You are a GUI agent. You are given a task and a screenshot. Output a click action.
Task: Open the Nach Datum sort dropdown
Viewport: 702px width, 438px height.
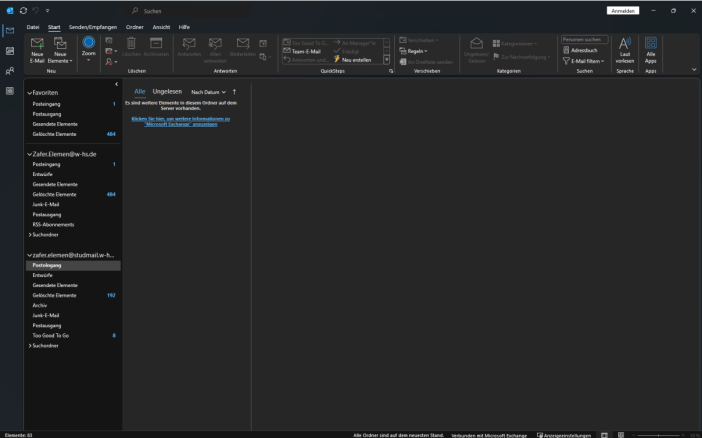coord(208,91)
